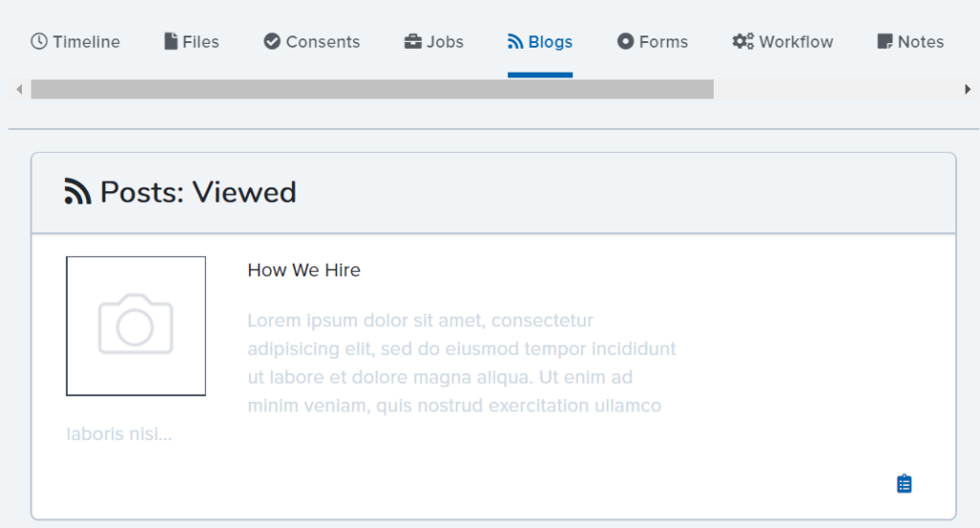Select the Notes tab
980x528 pixels.
point(910,41)
